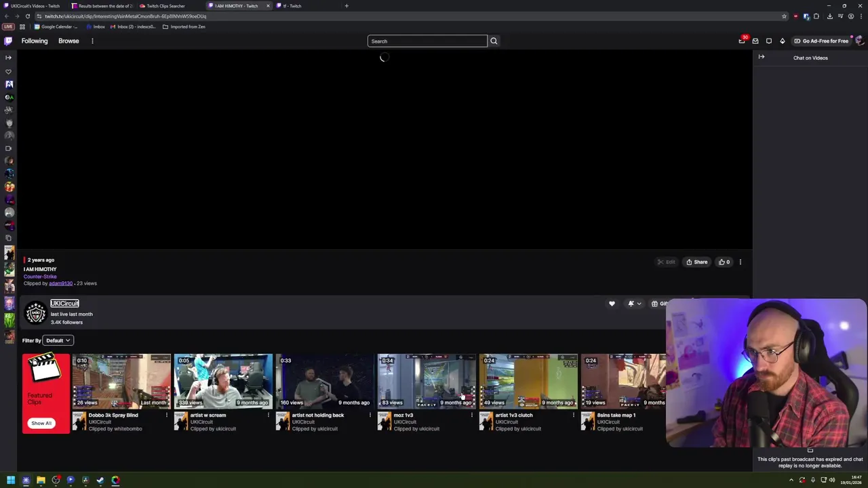Screen dimensions: 868x488
Task: Go to the Browse tab
Action: [68, 41]
